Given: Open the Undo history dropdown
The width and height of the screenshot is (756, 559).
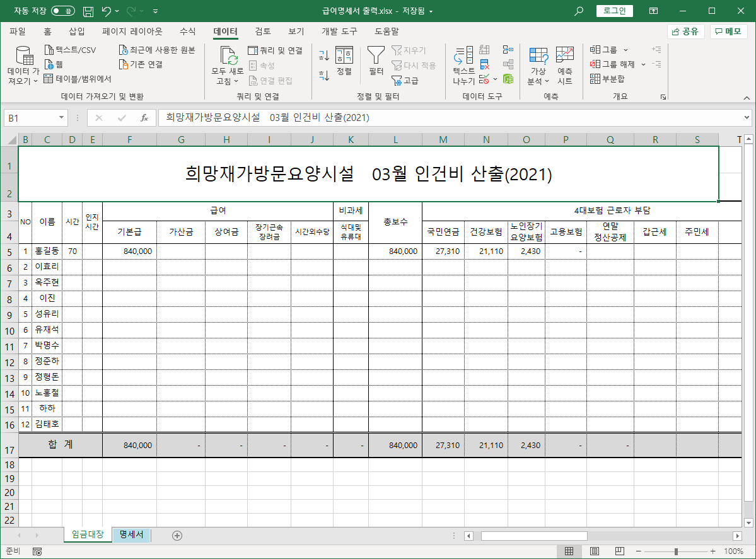Looking at the screenshot, I should coord(117,11).
